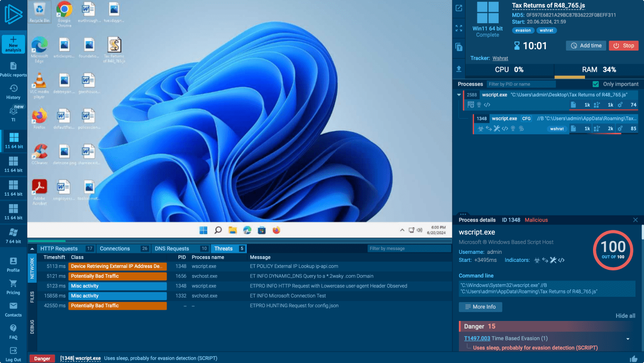Open the History section
This screenshot has height=363, width=644.
pyautogui.click(x=13, y=89)
